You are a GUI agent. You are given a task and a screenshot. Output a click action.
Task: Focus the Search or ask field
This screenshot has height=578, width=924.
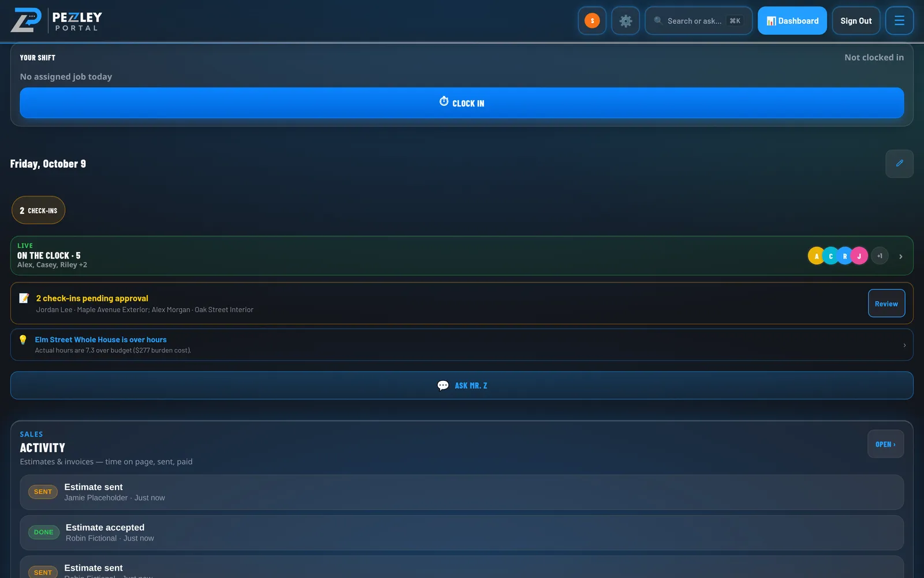click(698, 21)
